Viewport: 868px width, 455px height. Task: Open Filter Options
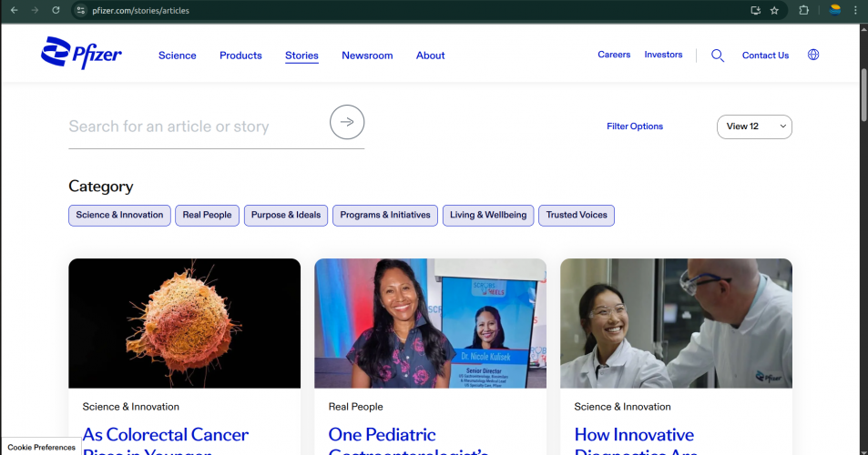pyautogui.click(x=635, y=126)
